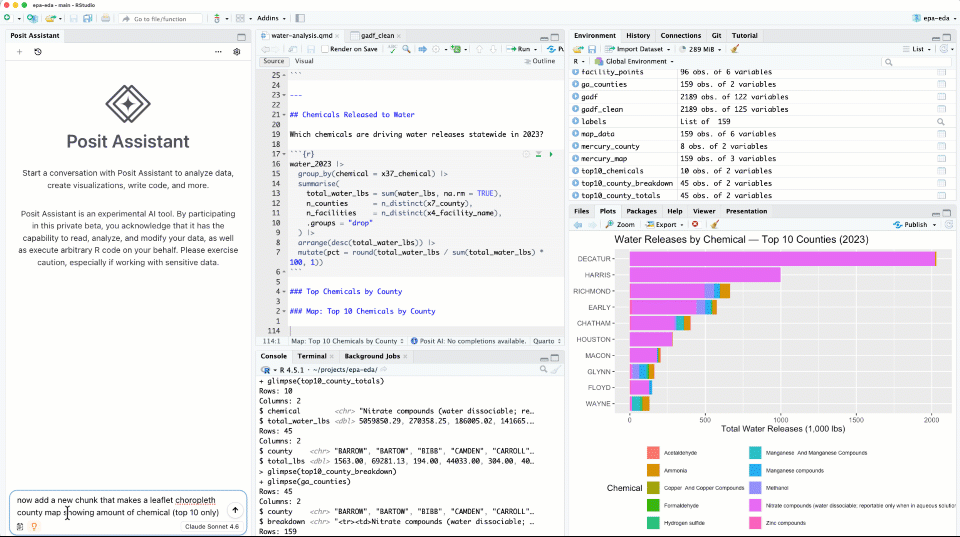The height and width of the screenshot is (537, 960).
Task: Click the print icon in main toolbar
Action: click(x=105, y=18)
